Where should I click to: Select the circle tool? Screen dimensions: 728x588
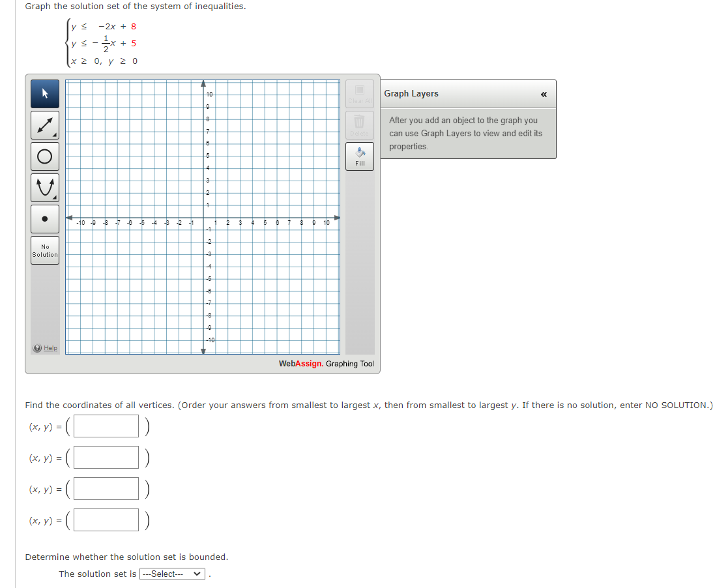pos(45,156)
